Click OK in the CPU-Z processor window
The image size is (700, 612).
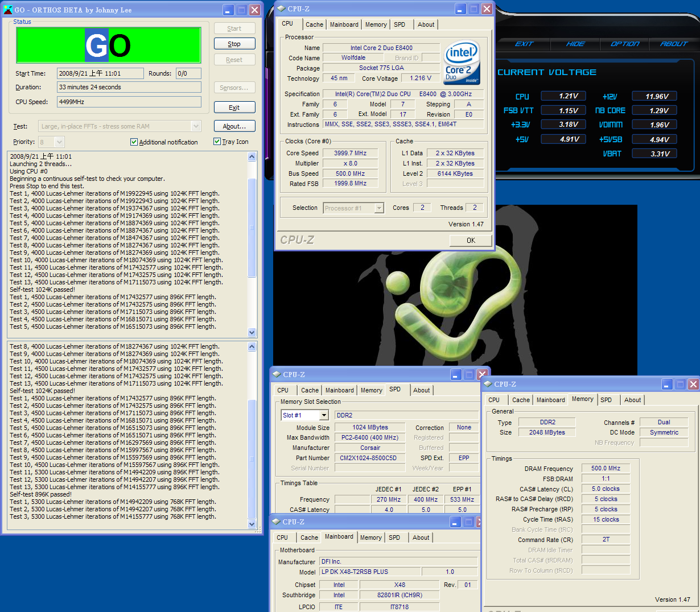click(471, 241)
